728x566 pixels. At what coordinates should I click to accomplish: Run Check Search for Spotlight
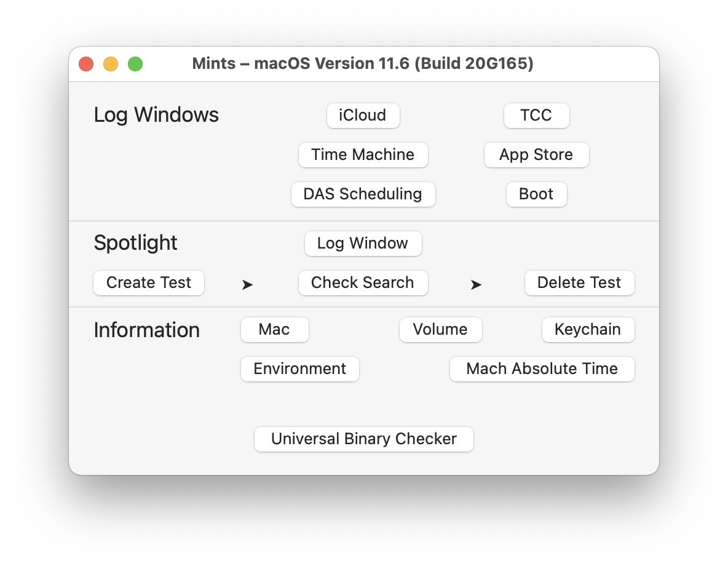coord(363,283)
